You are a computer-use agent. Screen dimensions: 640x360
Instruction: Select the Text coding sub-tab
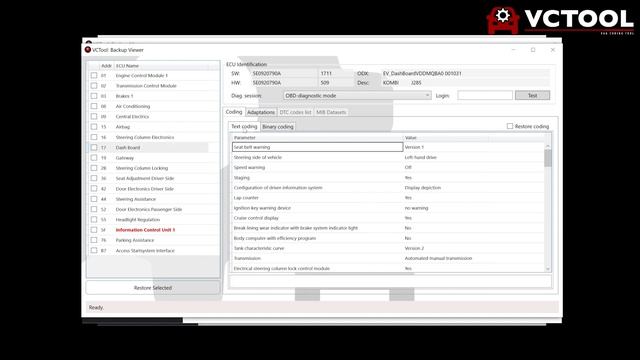[244, 127]
